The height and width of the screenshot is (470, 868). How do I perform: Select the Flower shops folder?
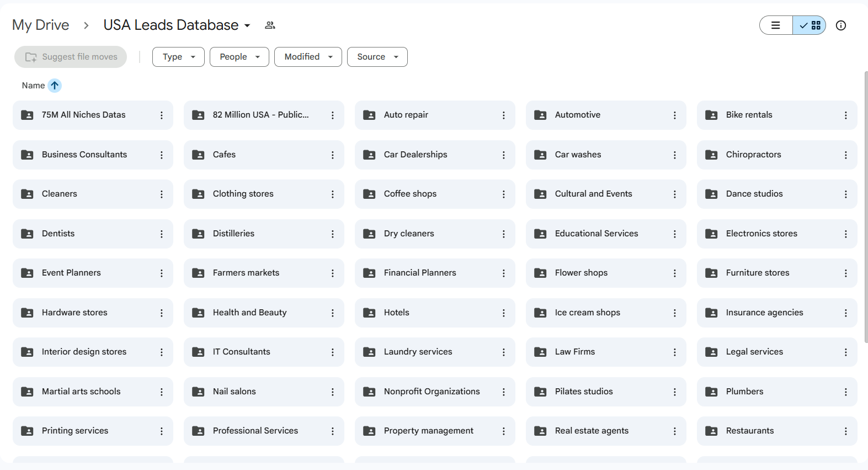606,273
